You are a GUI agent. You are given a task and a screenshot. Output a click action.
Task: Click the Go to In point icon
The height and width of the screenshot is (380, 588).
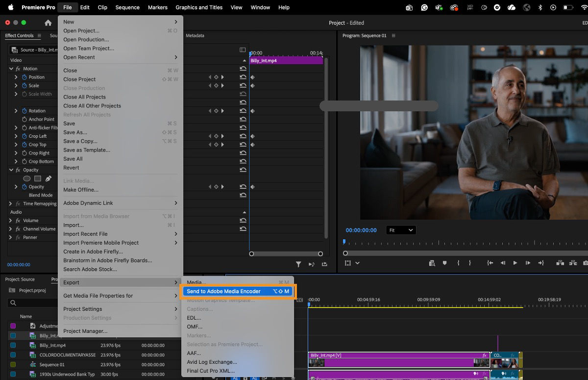click(490, 263)
